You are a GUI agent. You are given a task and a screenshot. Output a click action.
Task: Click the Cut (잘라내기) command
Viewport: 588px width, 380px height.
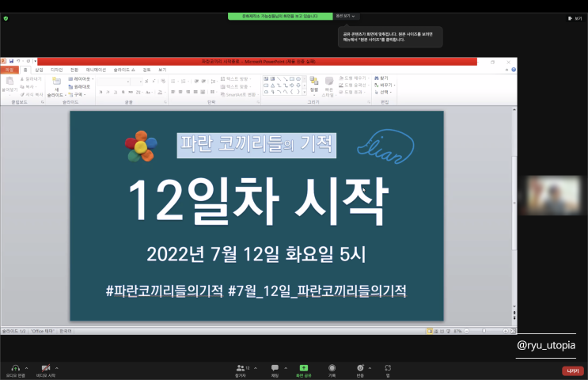(x=31, y=79)
